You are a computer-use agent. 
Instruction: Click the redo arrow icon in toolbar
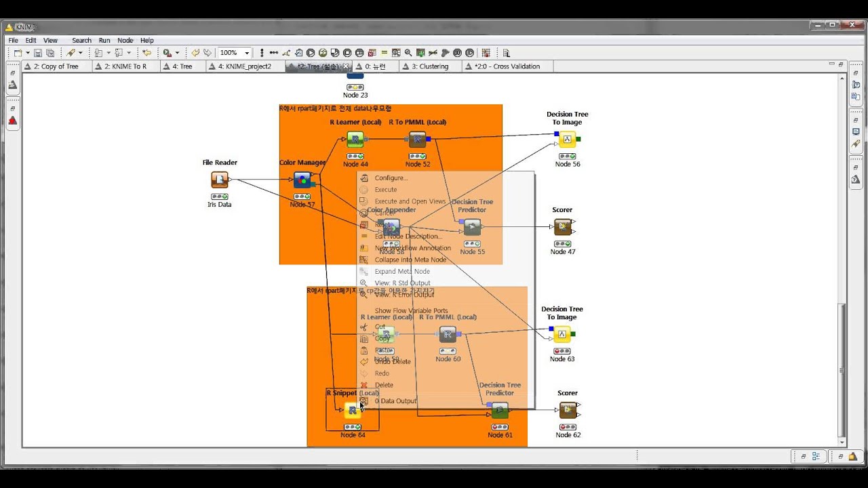tap(207, 53)
